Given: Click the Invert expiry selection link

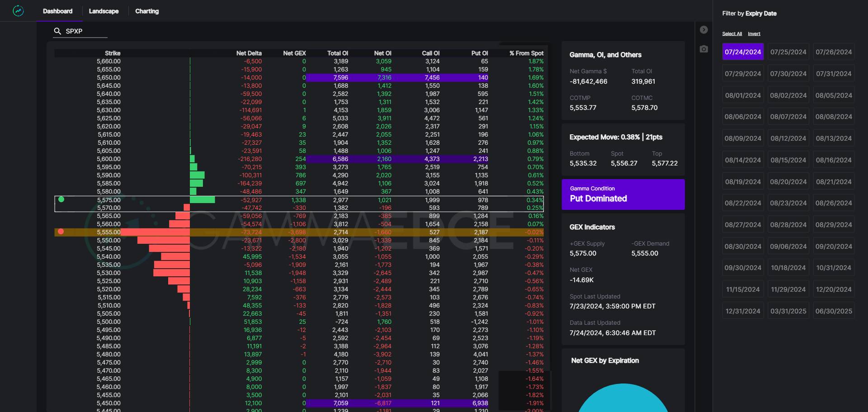Looking at the screenshot, I should 754,34.
